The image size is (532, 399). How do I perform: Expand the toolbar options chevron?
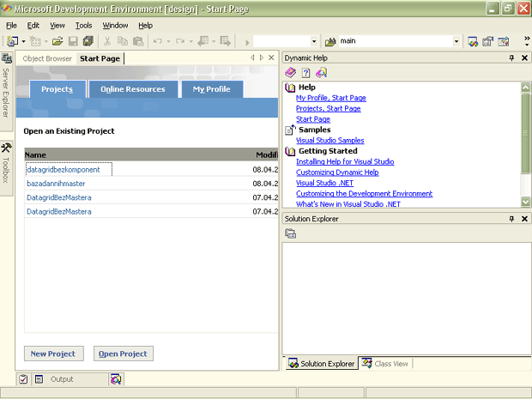(x=527, y=41)
